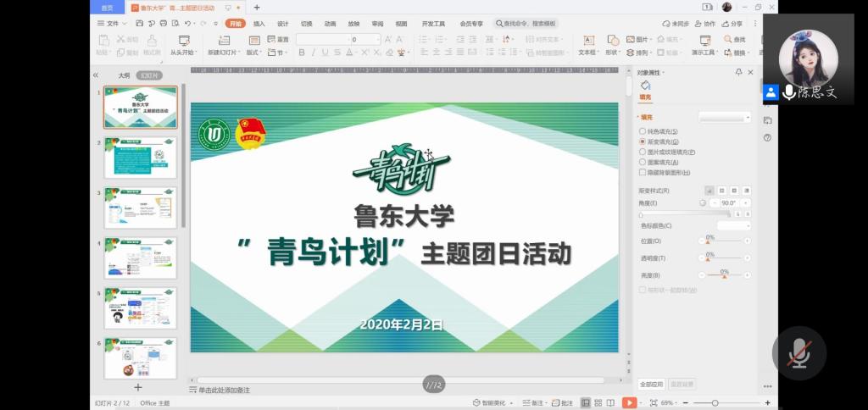The image size is (868, 410).
Task: Open the 色标颜色 color dropdown
Action: pos(734,225)
